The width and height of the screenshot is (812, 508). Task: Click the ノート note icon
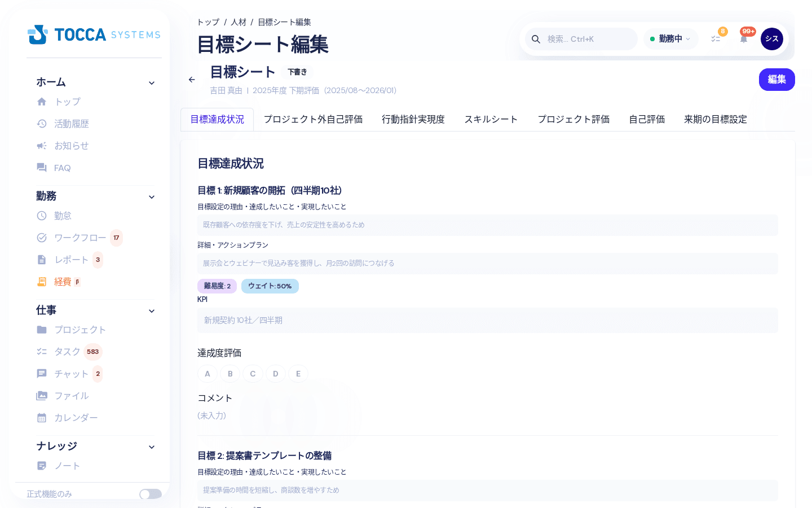coord(42,466)
